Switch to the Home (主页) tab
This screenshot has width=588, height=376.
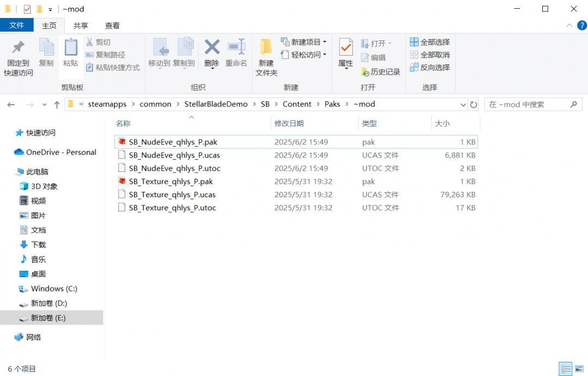[49, 26]
